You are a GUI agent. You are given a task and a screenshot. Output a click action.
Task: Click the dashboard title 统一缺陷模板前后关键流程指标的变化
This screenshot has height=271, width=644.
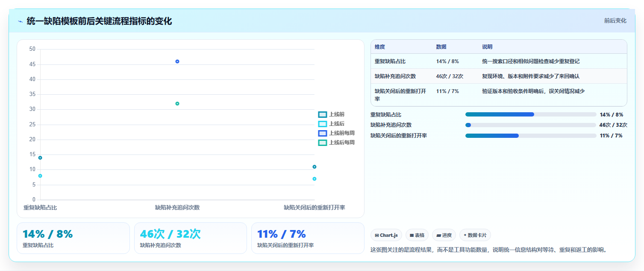(x=99, y=21)
